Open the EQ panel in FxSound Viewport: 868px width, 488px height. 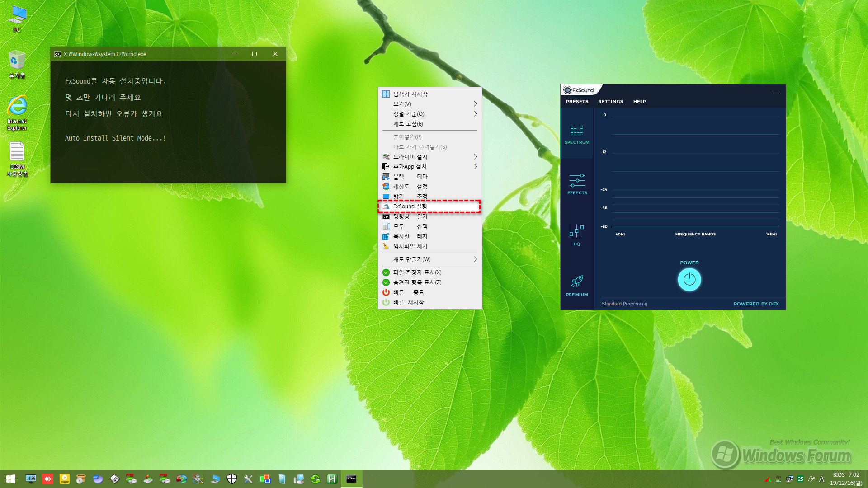577,235
